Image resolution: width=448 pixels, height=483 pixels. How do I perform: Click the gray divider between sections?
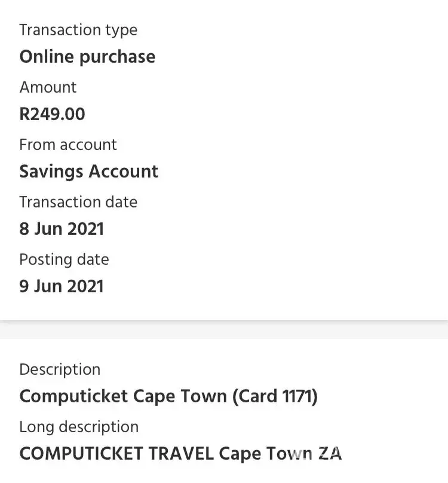[224, 329]
